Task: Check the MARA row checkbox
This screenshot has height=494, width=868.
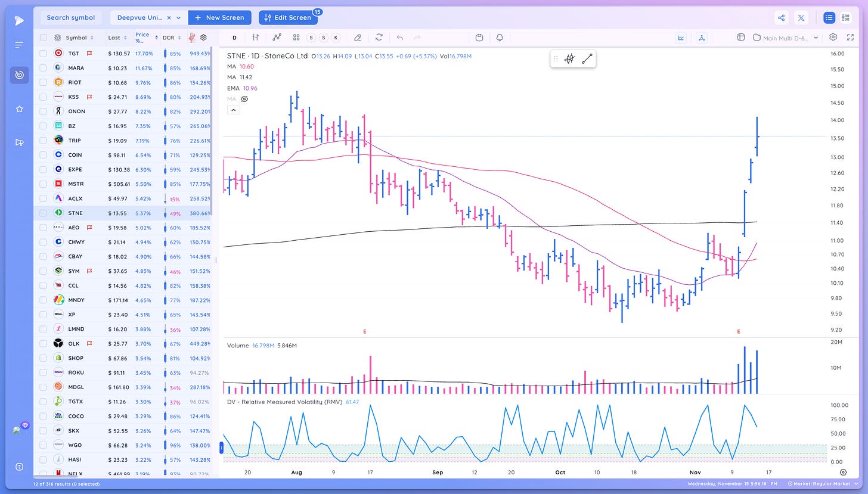Action: pyautogui.click(x=43, y=68)
